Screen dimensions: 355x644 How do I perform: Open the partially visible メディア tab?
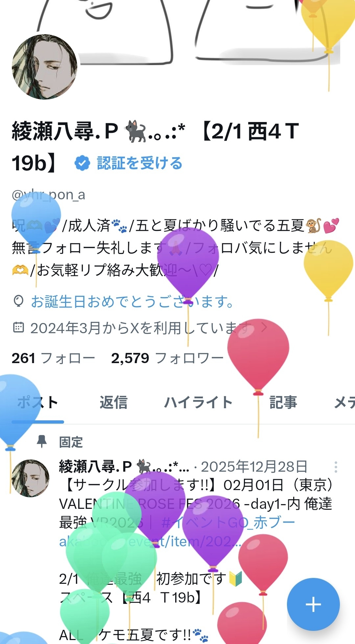pos(344,402)
